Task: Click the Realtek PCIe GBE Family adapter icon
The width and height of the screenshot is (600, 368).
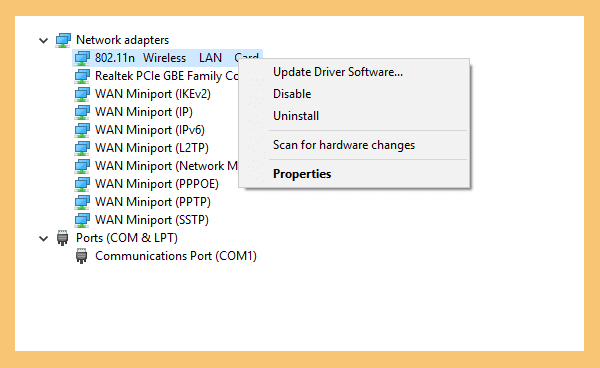Action: [x=82, y=76]
